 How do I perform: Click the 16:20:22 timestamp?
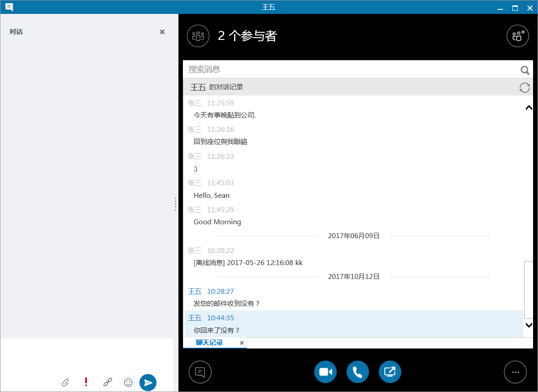pyautogui.click(x=221, y=251)
